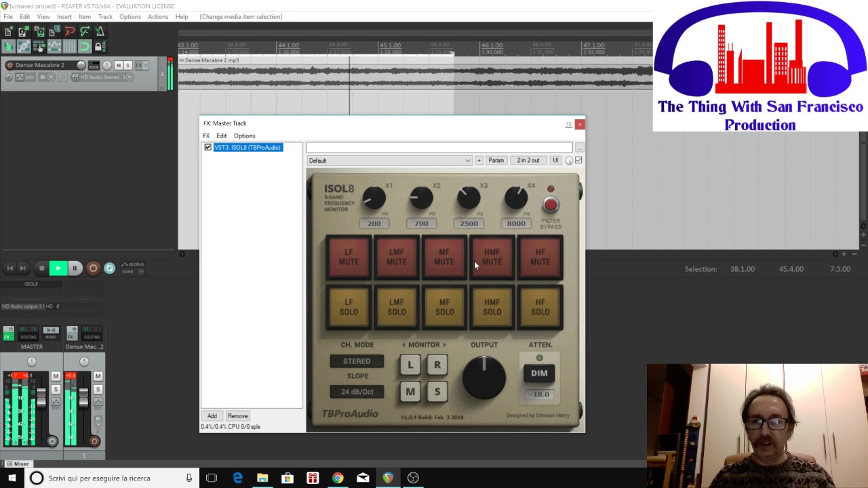Toggle ISOL8 plugin enabled checkbox in FX list
The width and height of the screenshot is (868, 488).
208,147
